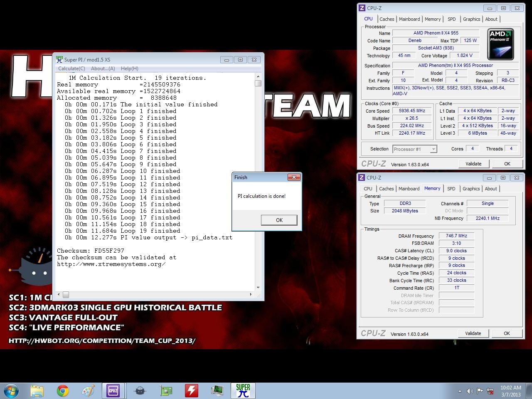This screenshot has height=399, width=532.
Task: Switch to Graphics tab in lower CPU-Z
Action: (x=471, y=189)
